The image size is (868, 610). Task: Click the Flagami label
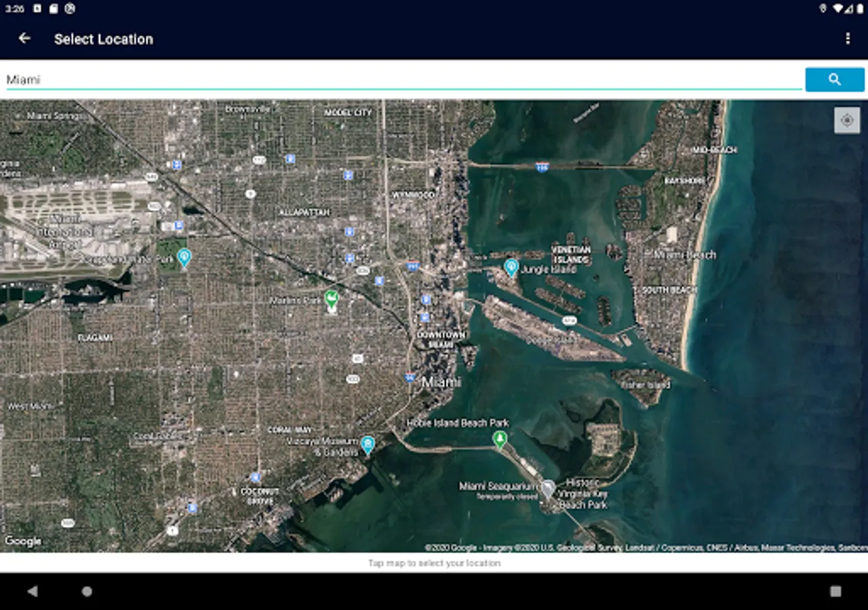coord(95,338)
